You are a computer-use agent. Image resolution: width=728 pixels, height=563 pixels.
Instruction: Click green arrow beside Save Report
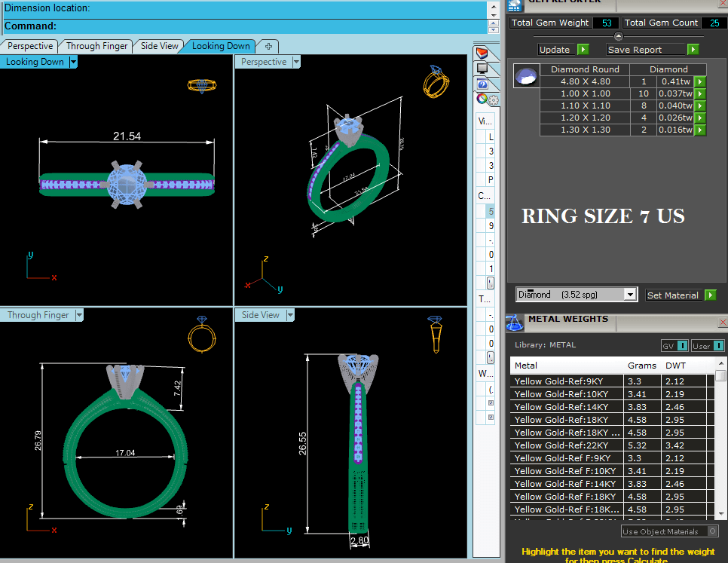tap(693, 50)
